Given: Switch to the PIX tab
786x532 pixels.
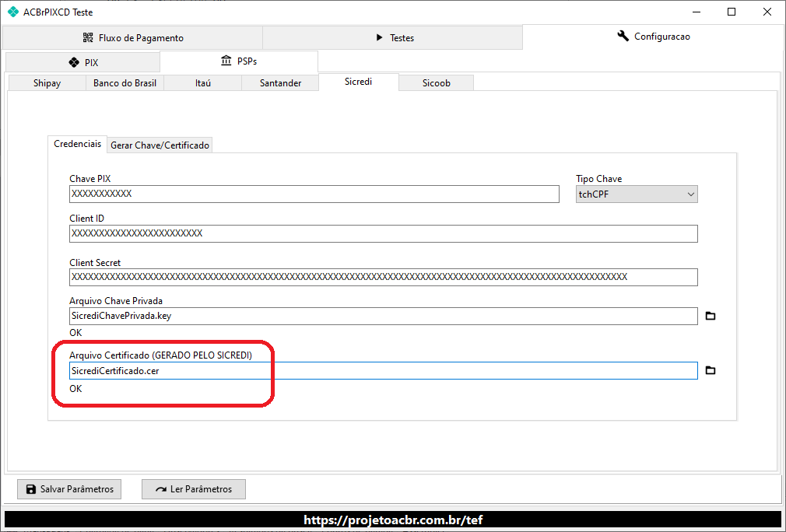Looking at the screenshot, I should pos(83,63).
